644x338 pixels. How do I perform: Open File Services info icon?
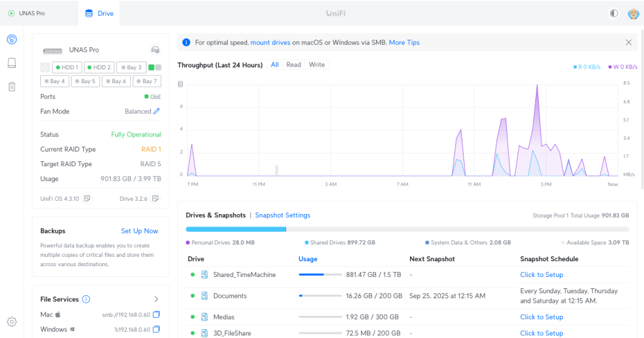point(86,300)
